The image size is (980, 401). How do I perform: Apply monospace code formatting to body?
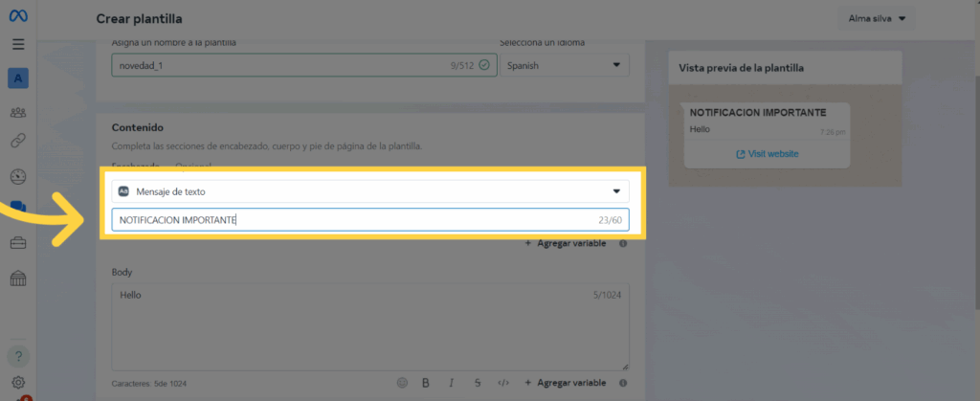click(x=503, y=383)
